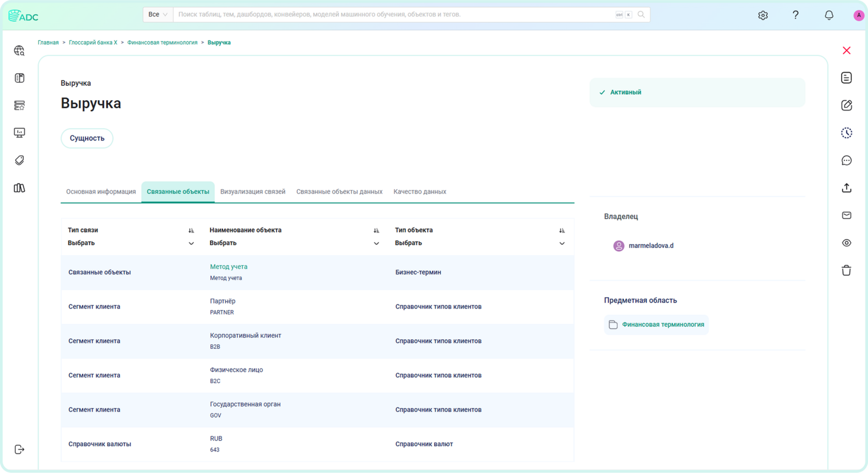Click the Активный status banner
This screenshot has height=473, width=868.
click(x=697, y=93)
